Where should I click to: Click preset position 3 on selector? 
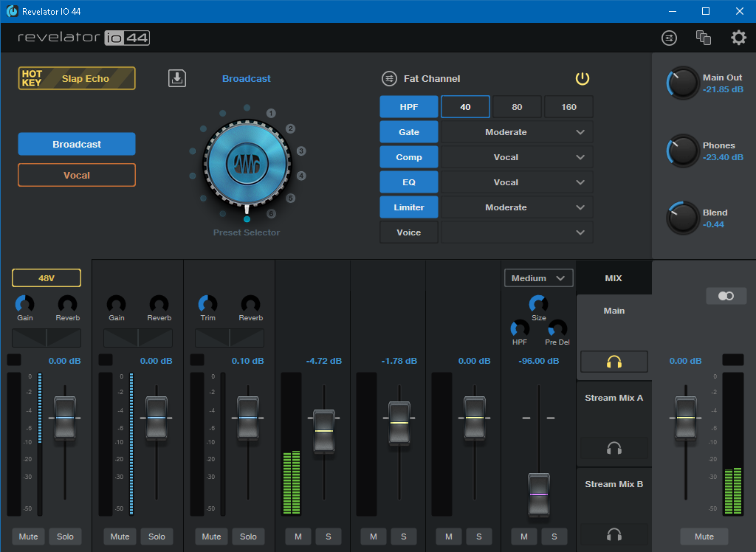click(301, 151)
